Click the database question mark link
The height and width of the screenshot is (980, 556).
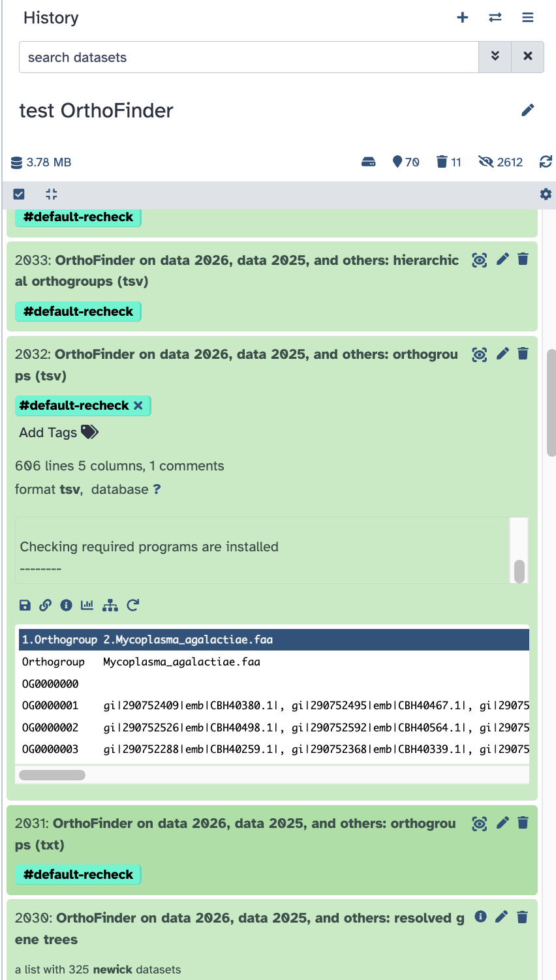click(157, 489)
